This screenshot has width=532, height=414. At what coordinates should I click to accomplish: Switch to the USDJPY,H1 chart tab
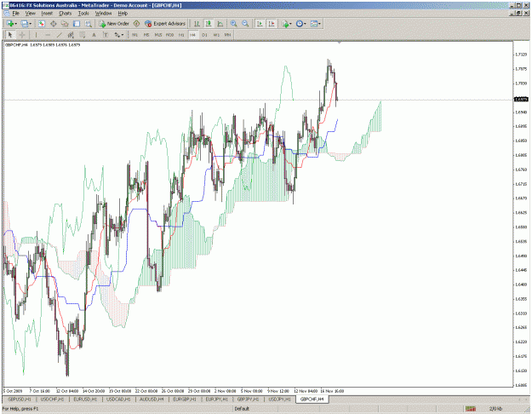[280, 400]
